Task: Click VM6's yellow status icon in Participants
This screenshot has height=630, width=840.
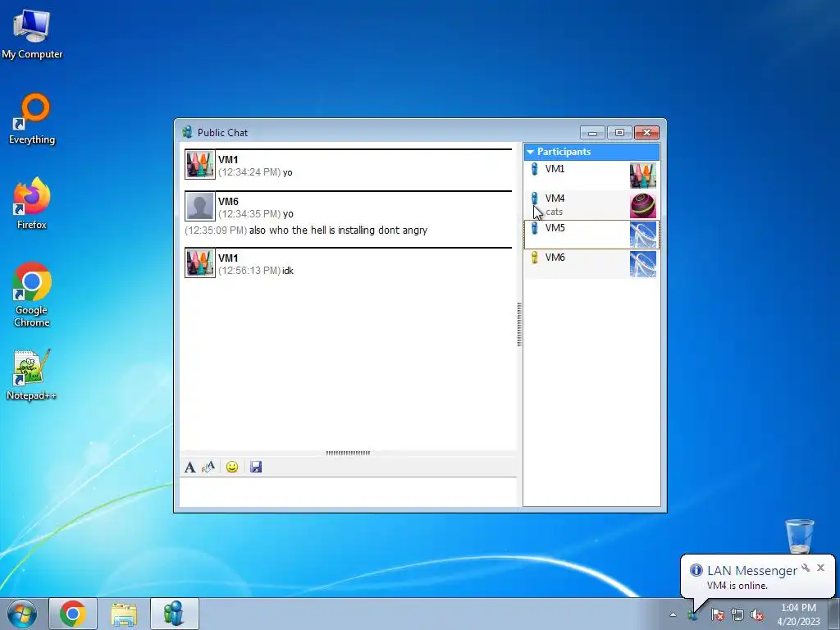Action: pyautogui.click(x=534, y=258)
